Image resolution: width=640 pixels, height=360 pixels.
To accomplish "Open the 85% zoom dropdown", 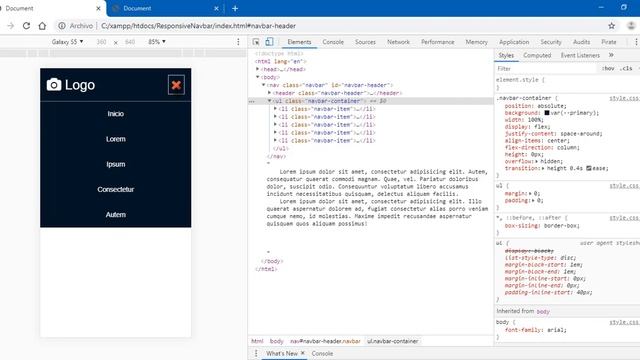I will (x=157, y=42).
